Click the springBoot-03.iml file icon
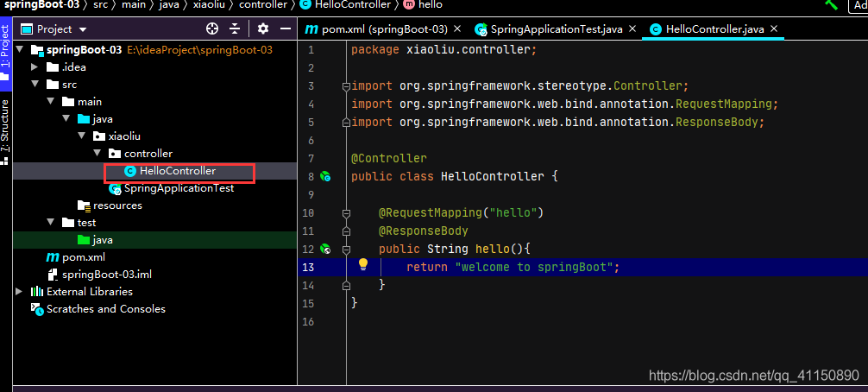Image resolution: width=868 pixels, height=392 pixels. pos(53,275)
